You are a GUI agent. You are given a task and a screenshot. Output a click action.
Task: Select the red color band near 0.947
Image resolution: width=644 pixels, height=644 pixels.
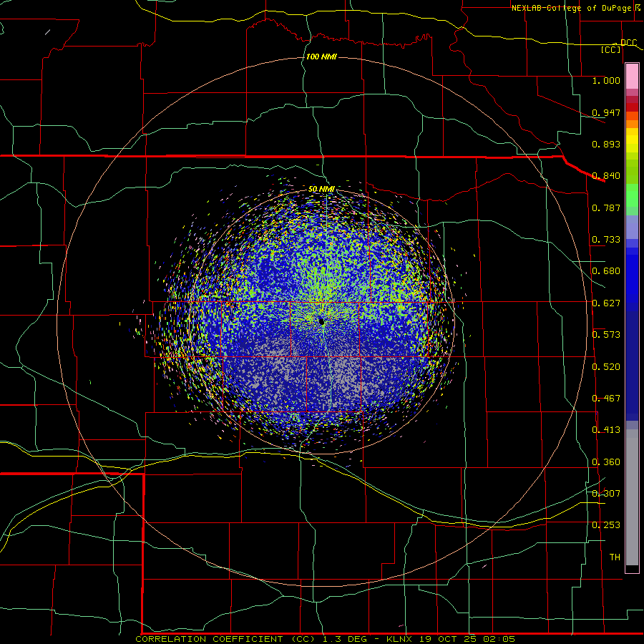(x=632, y=107)
